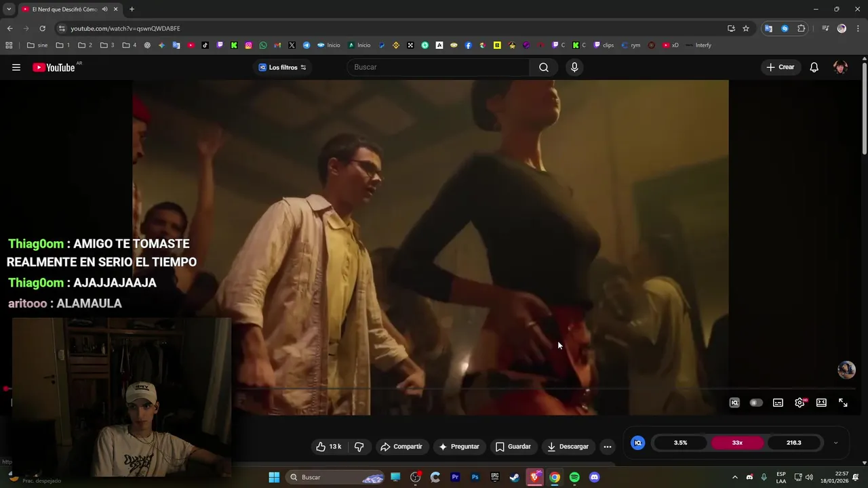Click the browser address bar URL

[125, 28]
